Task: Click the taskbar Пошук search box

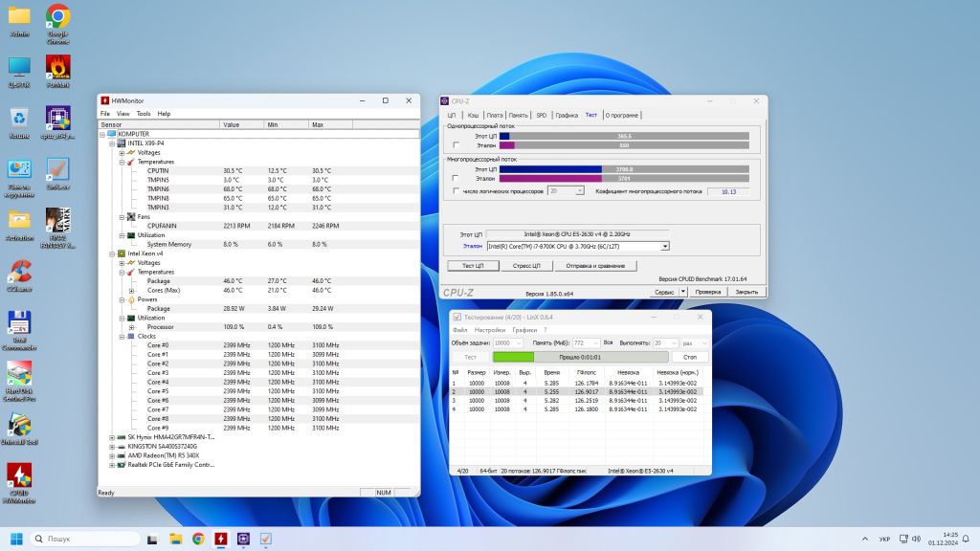Action: 84,539
